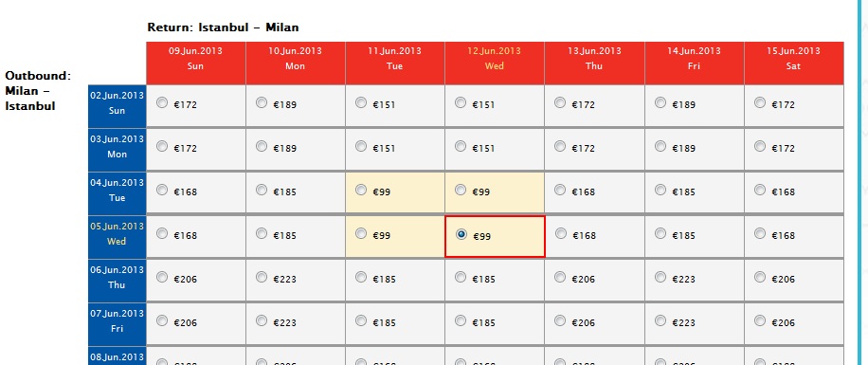Select €168 fare for 05 Jun outbound, 13 Jun return
This screenshot has height=365, width=868.
point(561,234)
